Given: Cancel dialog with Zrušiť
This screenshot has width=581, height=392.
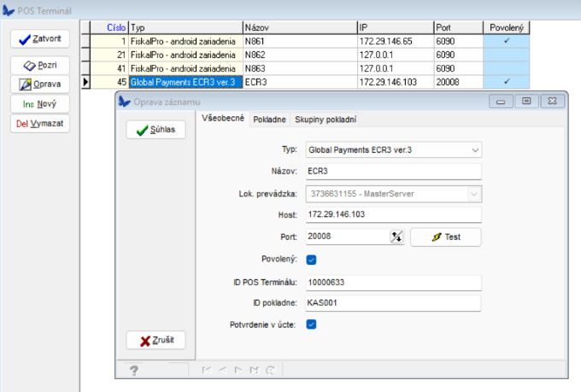Looking at the screenshot, I should click(x=156, y=340).
